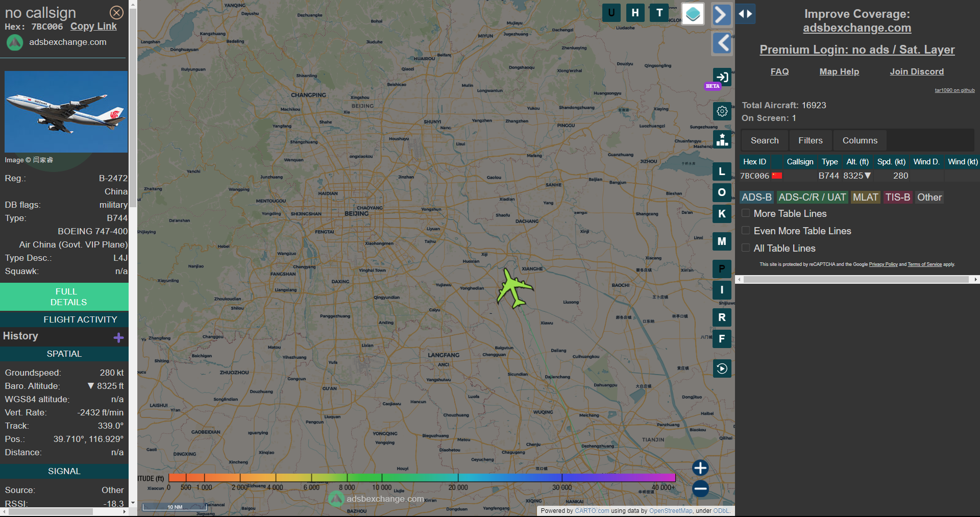
Task: Toggle Other source filter
Action: (929, 197)
